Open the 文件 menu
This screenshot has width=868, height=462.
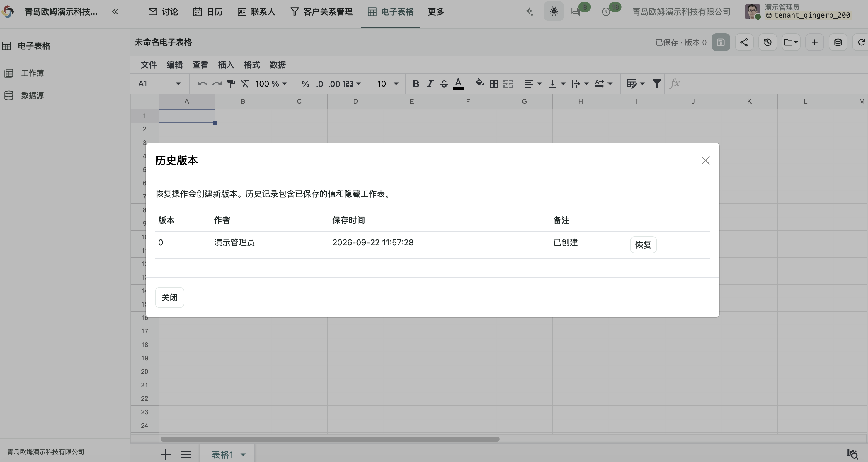tap(149, 65)
